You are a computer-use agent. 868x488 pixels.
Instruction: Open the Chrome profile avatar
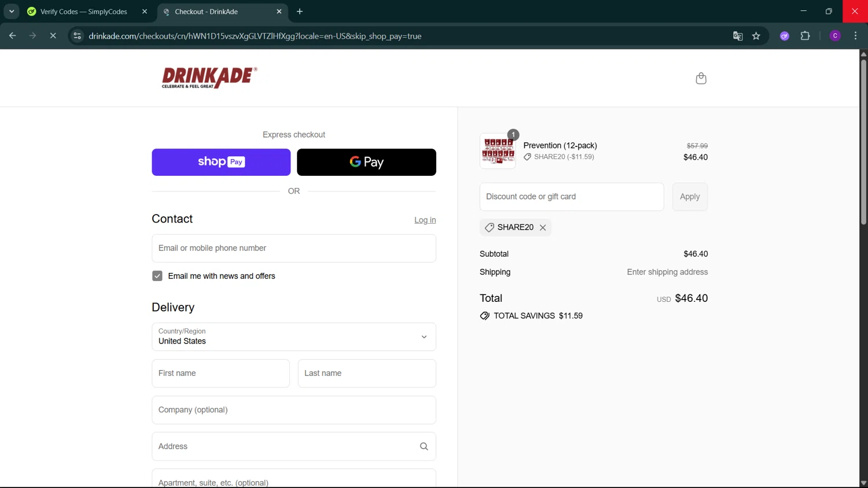(x=835, y=36)
